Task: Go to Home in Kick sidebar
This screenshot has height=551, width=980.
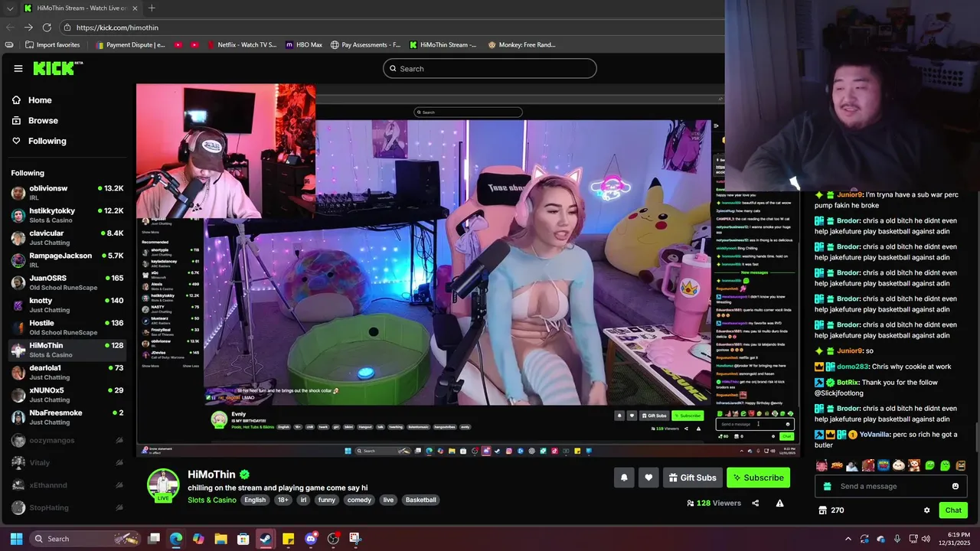Action: [32, 100]
